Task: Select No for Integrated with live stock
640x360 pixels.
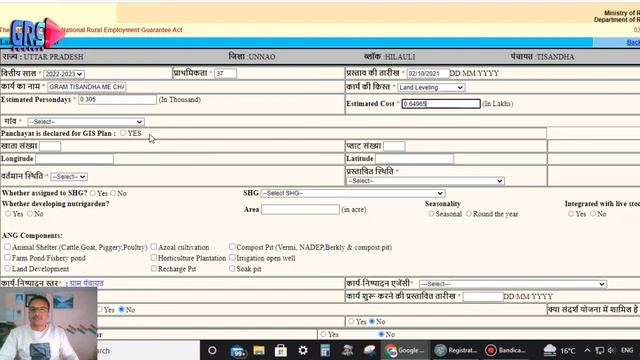Action: pos(593,213)
